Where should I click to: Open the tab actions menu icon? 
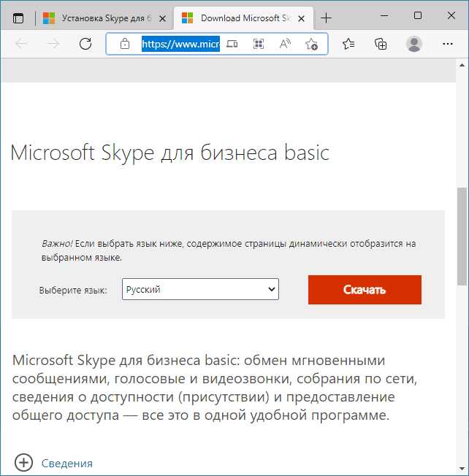coord(18,18)
